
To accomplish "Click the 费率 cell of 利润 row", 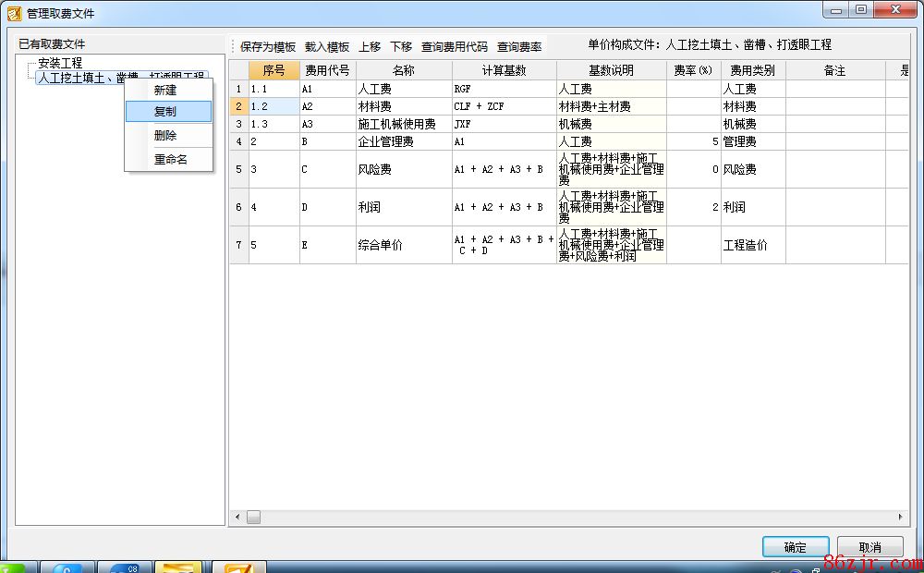I will point(693,208).
